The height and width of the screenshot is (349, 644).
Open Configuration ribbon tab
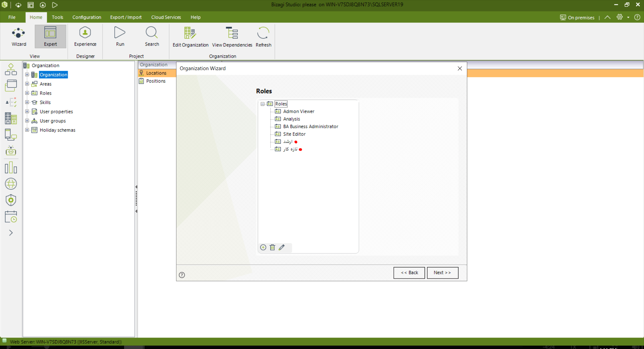pos(87,17)
